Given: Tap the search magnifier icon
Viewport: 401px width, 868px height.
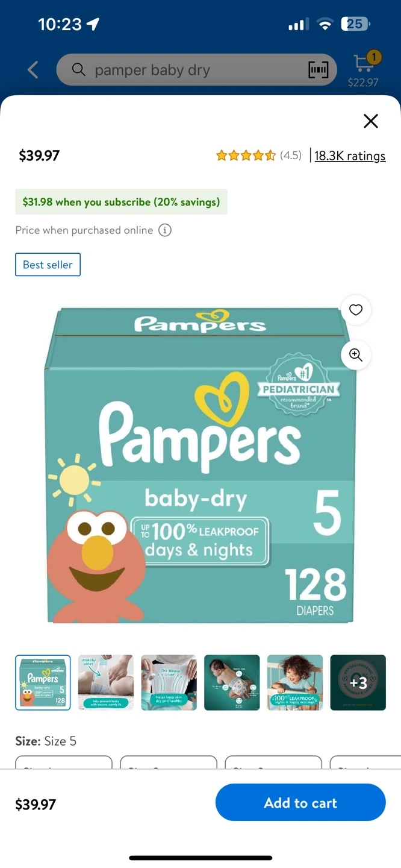Looking at the screenshot, I should [x=78, y=70].
